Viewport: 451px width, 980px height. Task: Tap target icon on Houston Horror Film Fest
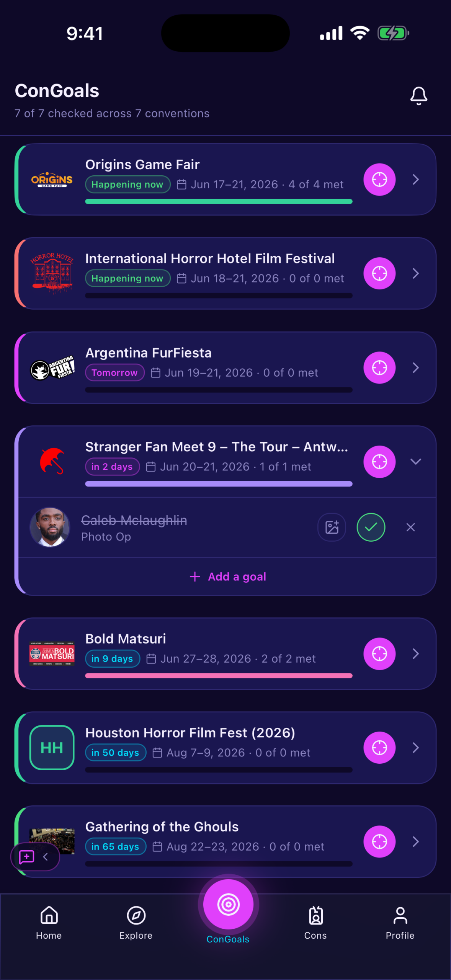(x=379, y=748)
